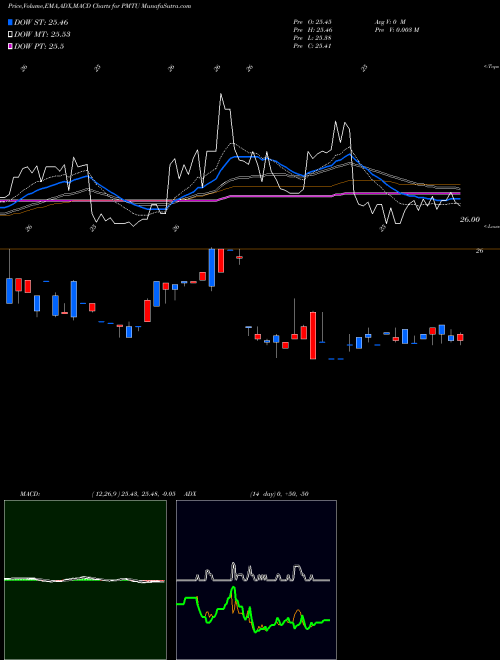500x660 pixels.
Task: Click the '<Lows' marker label
Action: pyautogui.click(x=492, y=226)
